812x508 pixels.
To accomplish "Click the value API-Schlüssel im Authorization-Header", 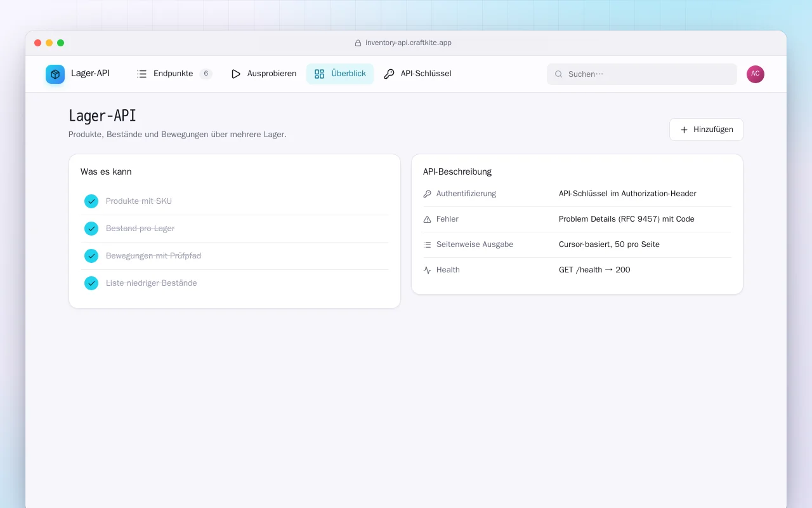I will click(x=627, y=194).
